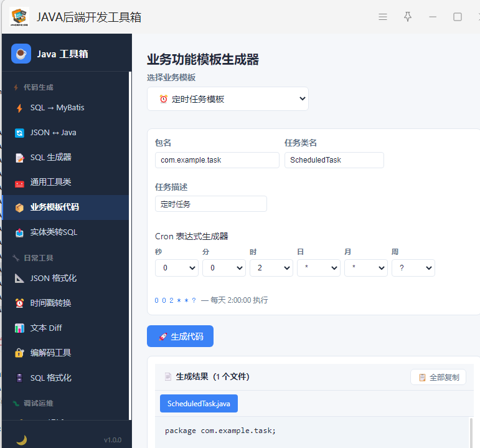Image resolution: width=480 pixels, height=448 pixels.
Task: Click the alarm clock icon beside 时间戳转换
Action: pos(19,303)
